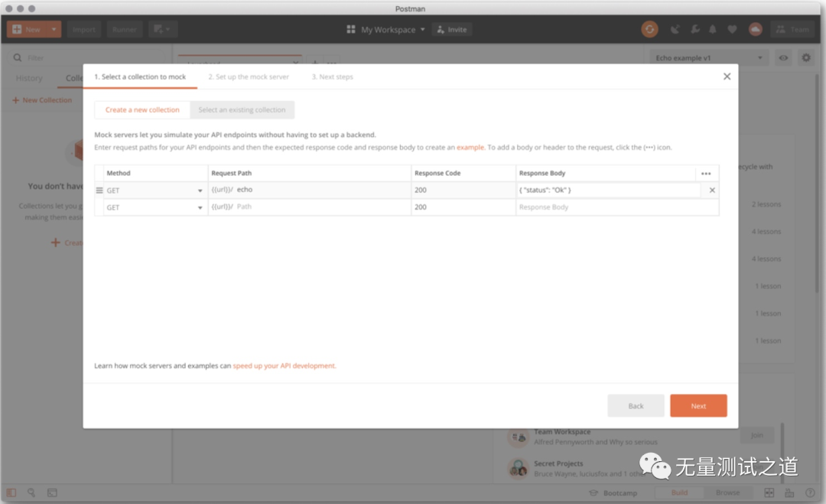
Task: Switch to 'Select an existing collection' tab
Action: [242, 109]
